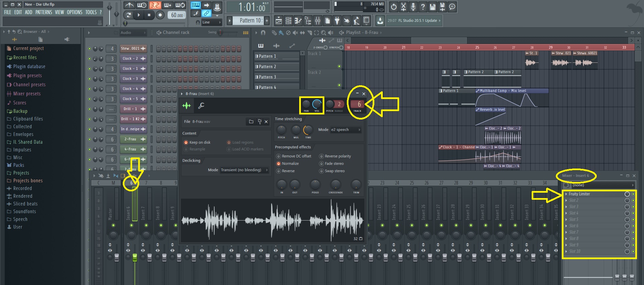Open the PATTERNS menu

click(44, 12)
